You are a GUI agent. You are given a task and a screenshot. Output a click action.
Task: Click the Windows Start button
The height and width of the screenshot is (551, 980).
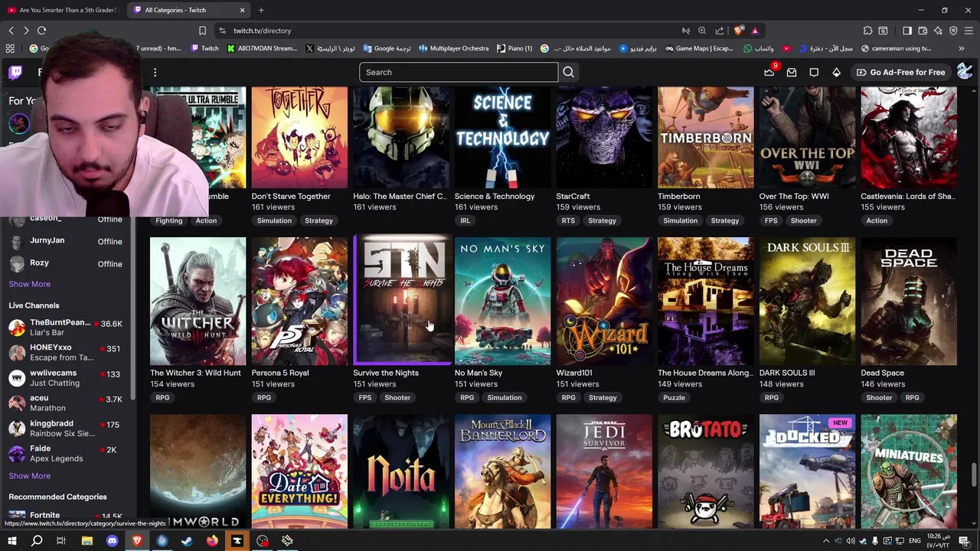11,541
